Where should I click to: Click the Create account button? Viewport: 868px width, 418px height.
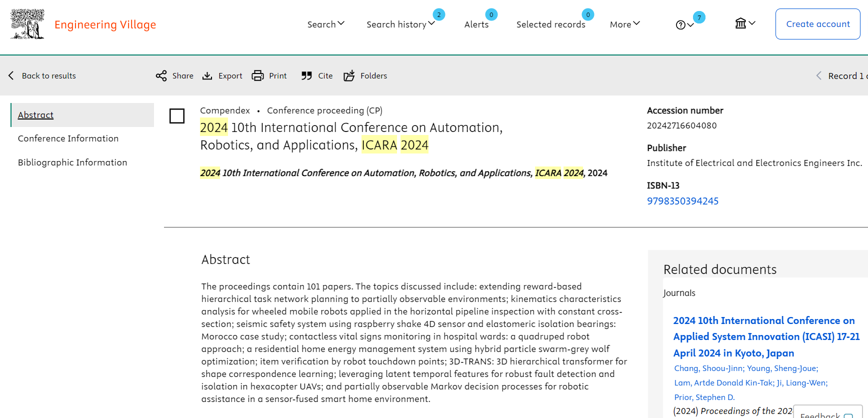(818, 24)
